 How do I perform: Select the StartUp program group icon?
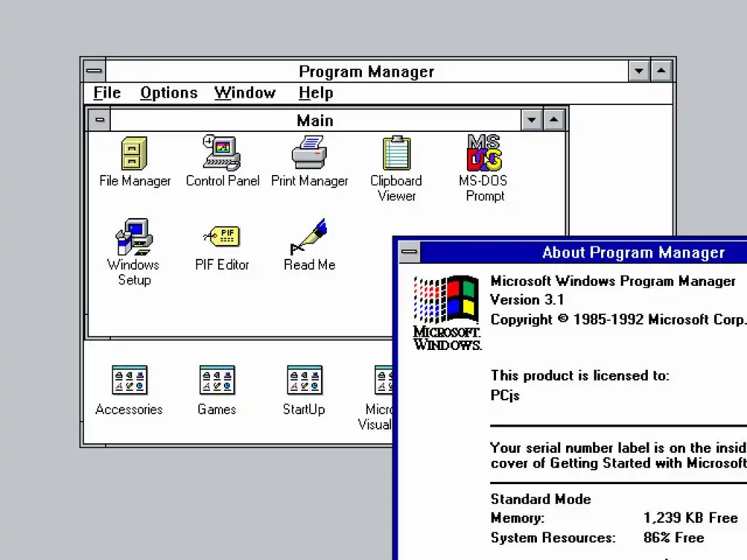coord(304,391)
